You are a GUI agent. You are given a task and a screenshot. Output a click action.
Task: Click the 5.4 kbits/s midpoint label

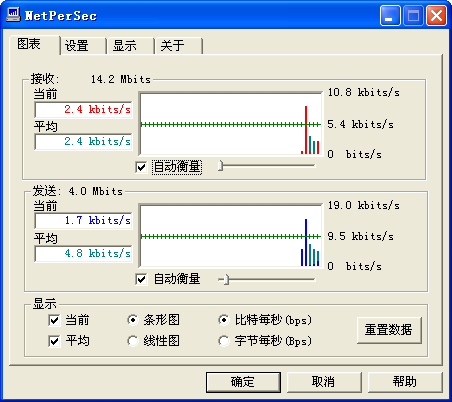coord(360,124)
